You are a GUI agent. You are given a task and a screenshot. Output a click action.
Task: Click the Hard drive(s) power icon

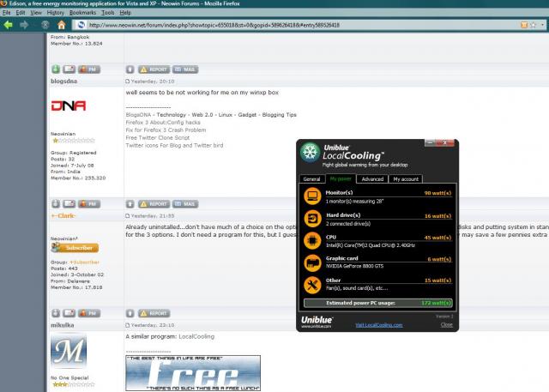point(312,219)
